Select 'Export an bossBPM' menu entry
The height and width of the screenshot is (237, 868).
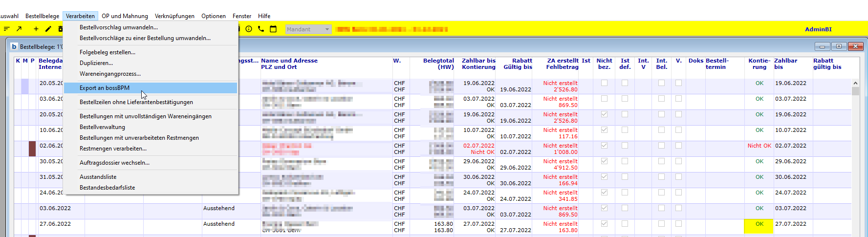tap(105, 88)
